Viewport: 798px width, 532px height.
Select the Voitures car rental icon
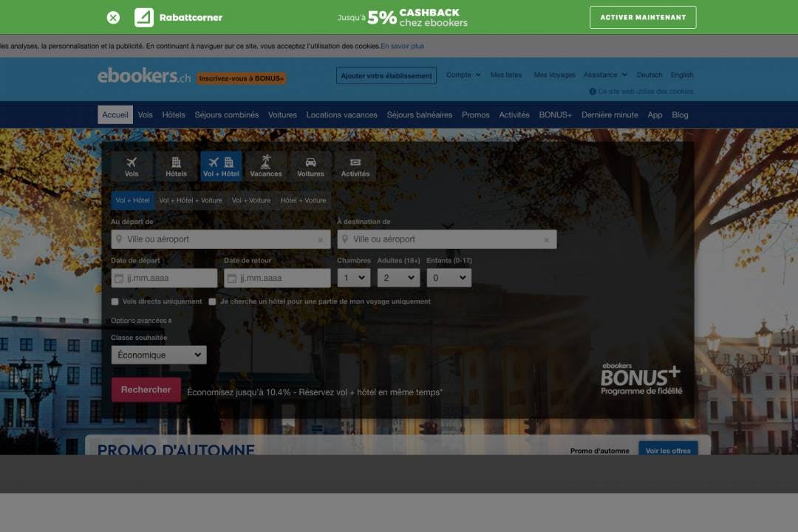(310, 161)
